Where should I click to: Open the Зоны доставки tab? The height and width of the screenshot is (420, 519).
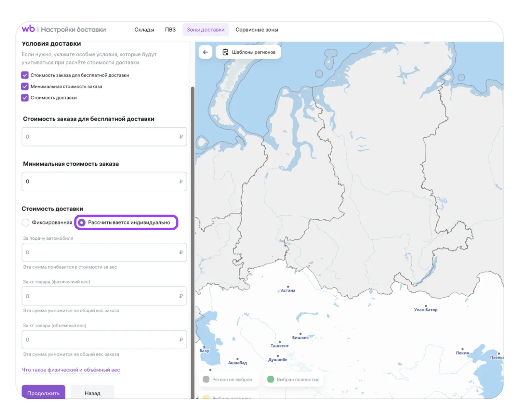pyautogui.click(x=205, y=30)
